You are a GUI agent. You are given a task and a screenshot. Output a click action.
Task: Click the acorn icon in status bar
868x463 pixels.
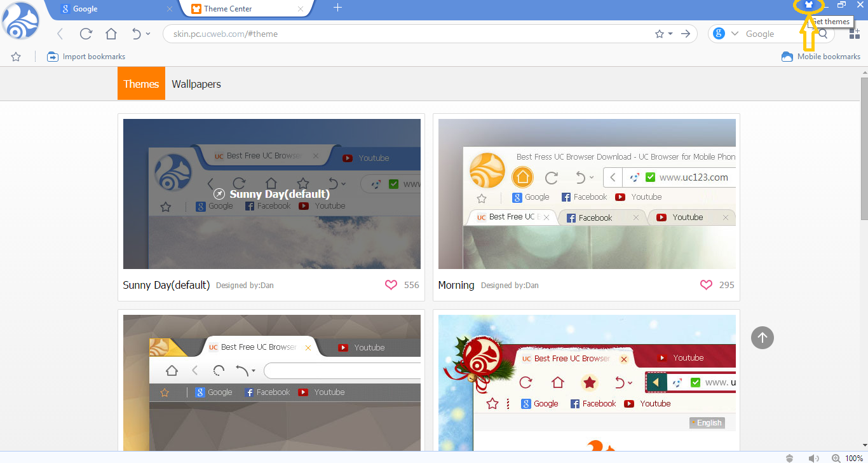click(789, 458)
